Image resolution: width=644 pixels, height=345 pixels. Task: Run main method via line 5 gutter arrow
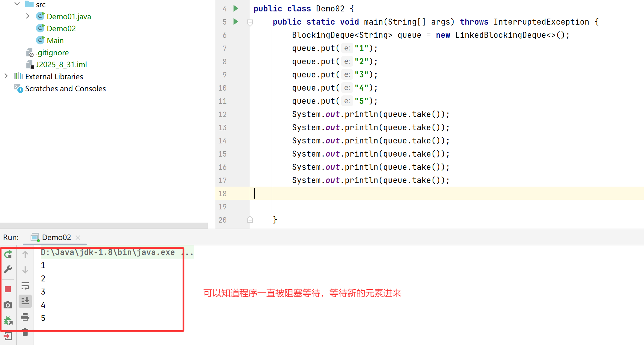click(236, 22)
